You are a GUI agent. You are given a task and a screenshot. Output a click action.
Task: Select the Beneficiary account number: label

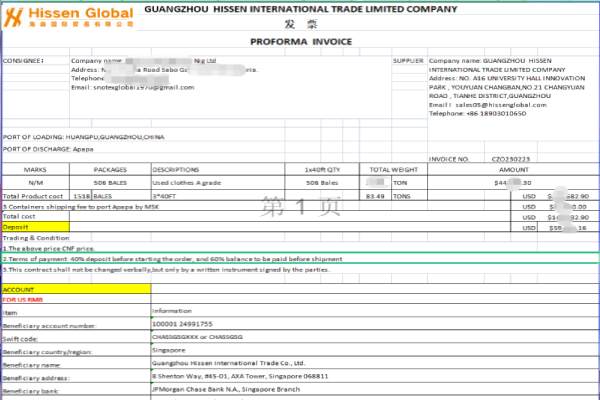click(49, 326)
